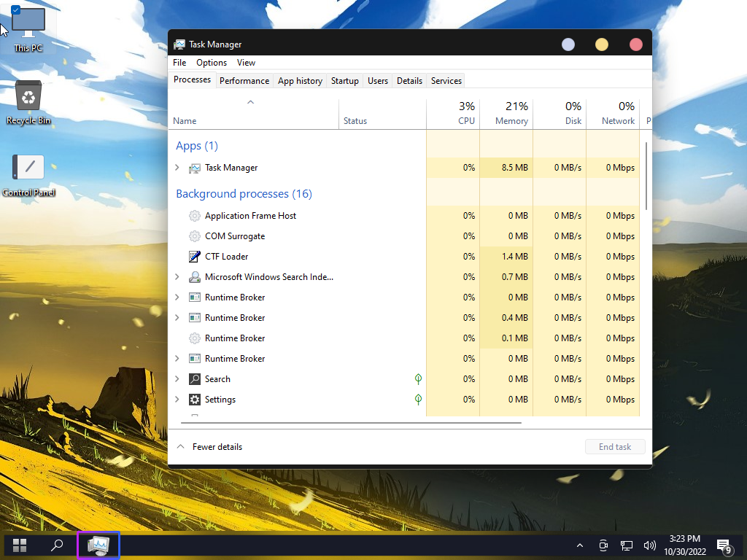Open taskbar search magnifier
Image resolution: width=747 pixels, height=560 pixels.
(x=57, y=545)
